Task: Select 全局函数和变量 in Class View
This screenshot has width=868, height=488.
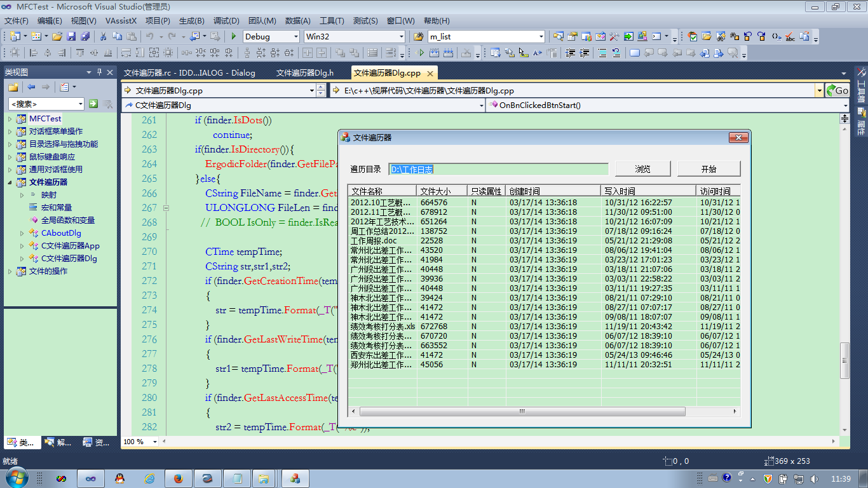Action: point(67,220)
